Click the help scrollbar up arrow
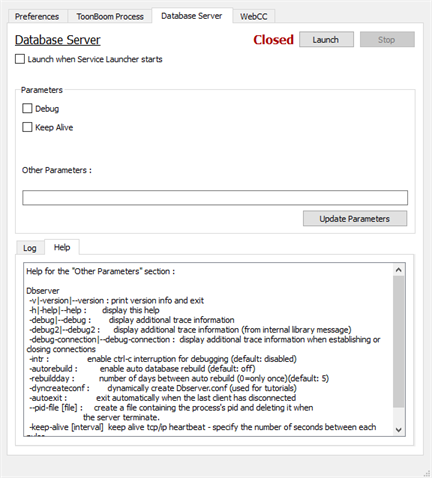The width and height of the screenshot is (432, 478). (x=398, y=270)
